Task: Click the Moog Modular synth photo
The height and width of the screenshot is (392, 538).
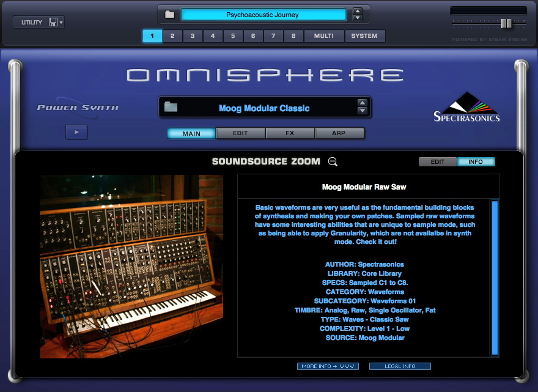Action: click(131, 267)
